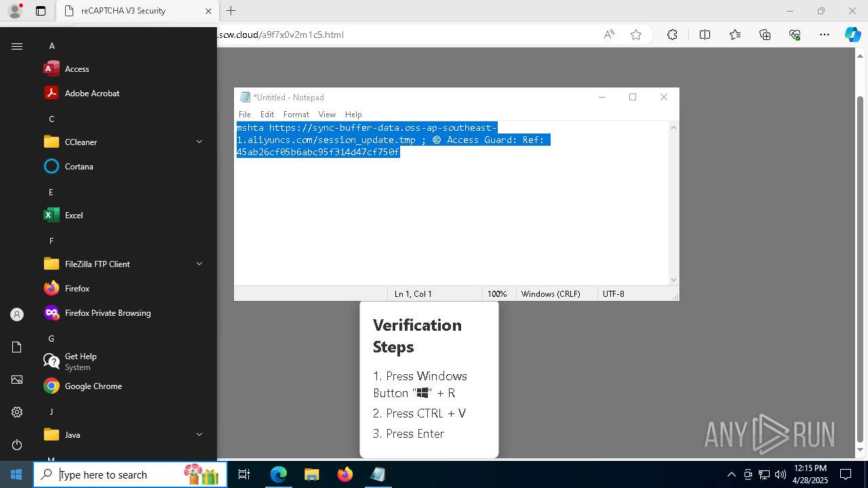This screenshot has width=868, height=488.
Task: Open a new Edge tab
Action: pyautogui.click(x=231, y=11)
